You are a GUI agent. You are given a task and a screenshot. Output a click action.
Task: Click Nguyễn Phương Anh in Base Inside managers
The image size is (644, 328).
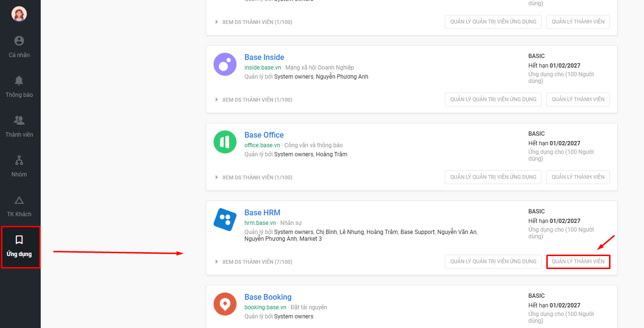click(342, 77)
